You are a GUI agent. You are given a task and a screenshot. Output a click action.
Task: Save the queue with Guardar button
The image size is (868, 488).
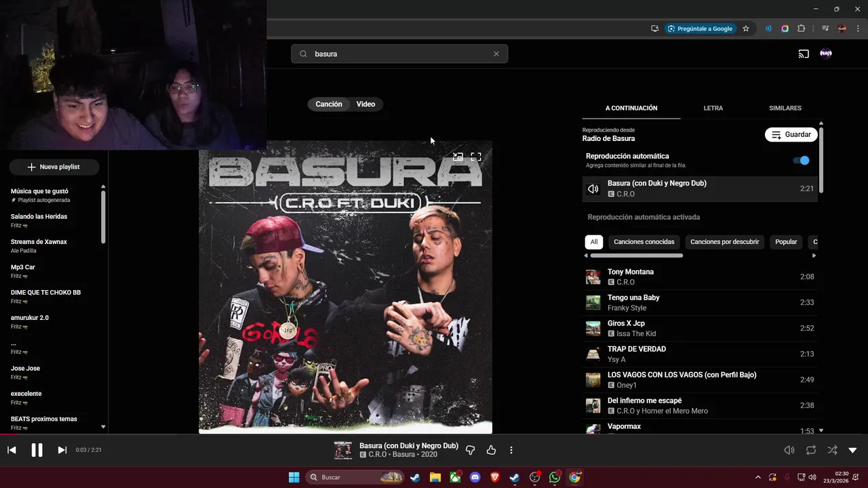point(791,134)
